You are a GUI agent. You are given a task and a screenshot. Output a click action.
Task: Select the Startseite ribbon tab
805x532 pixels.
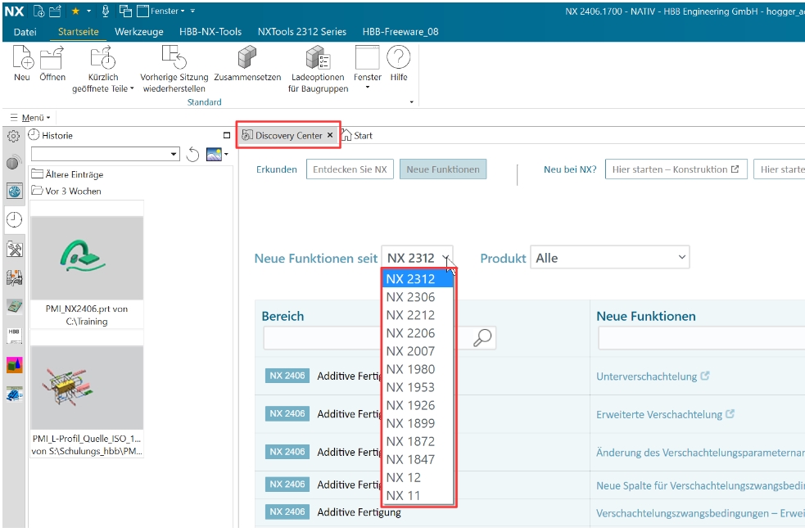[x=78, y=32]
